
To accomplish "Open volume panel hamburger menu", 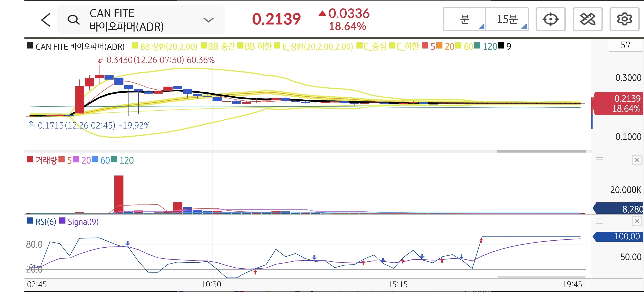I will [x=599, y=160].
